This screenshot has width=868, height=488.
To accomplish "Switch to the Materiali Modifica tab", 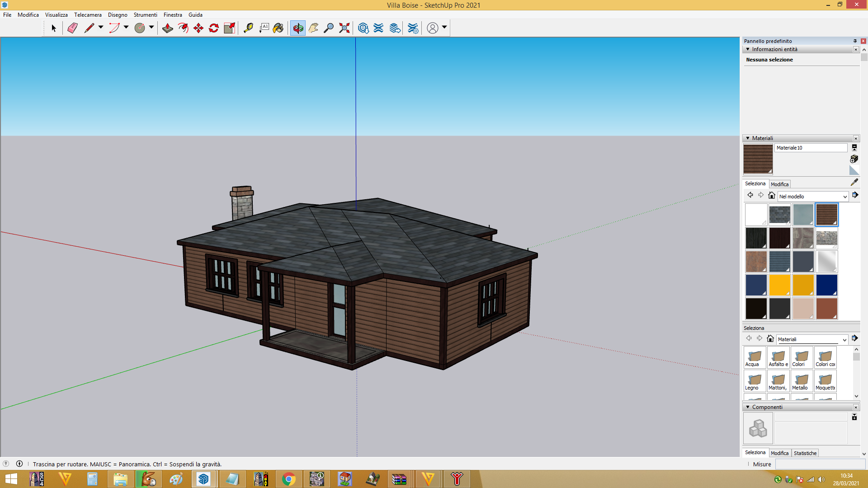I will 779,184.
